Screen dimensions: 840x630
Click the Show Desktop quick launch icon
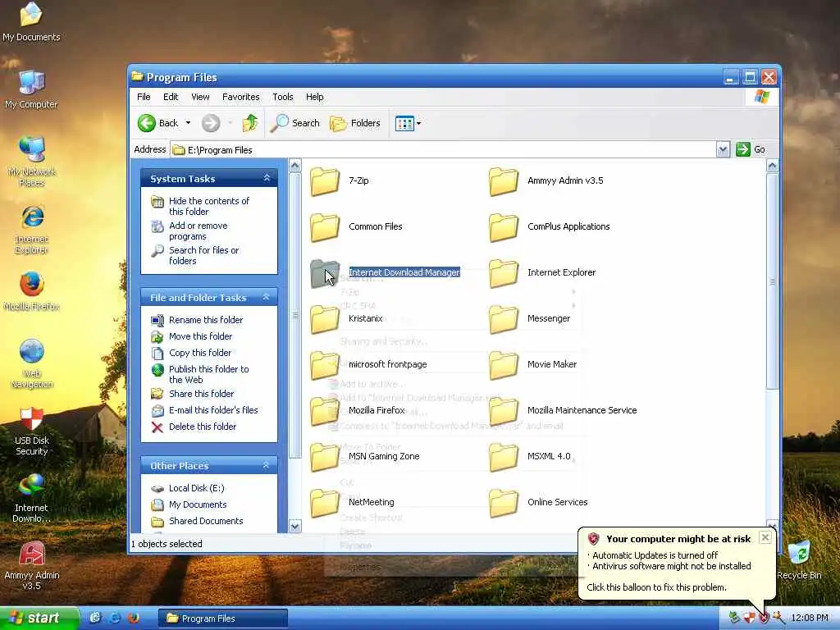95,619
